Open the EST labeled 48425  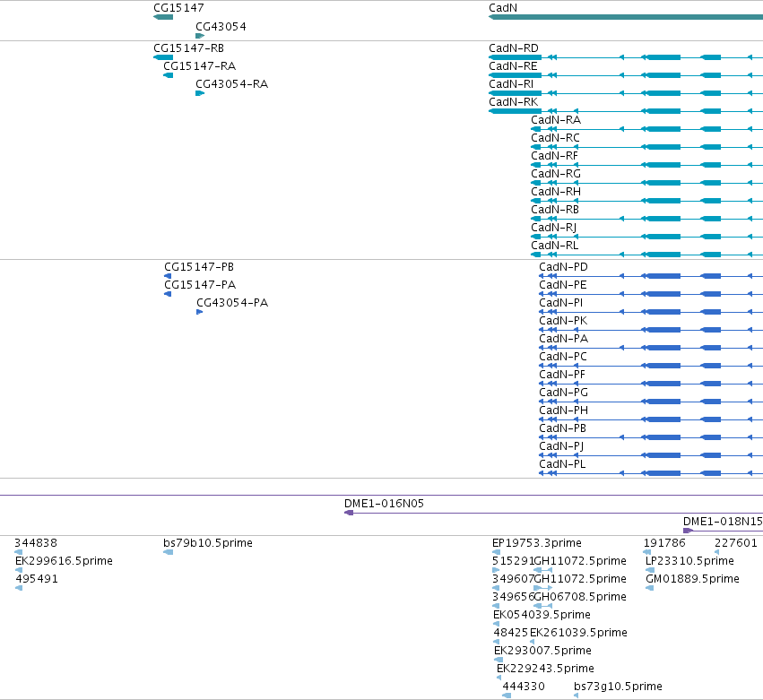tap(510, 633)
